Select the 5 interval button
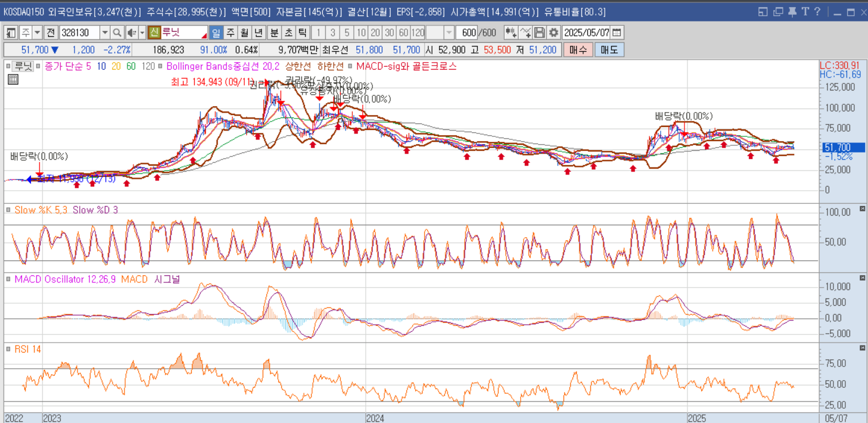Image resolution: width=868 pixels, height=423 pixels. click(347, 33)
